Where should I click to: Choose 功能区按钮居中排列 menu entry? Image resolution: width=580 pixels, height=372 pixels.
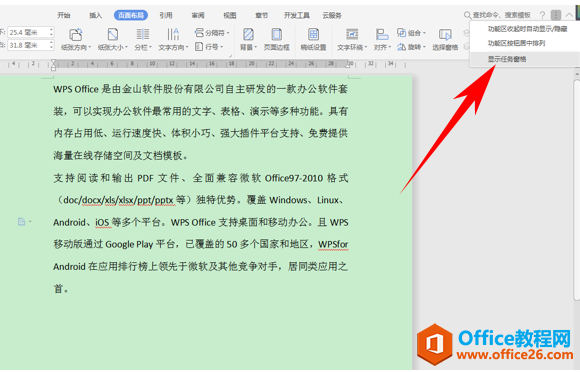[x=525, y=43]
